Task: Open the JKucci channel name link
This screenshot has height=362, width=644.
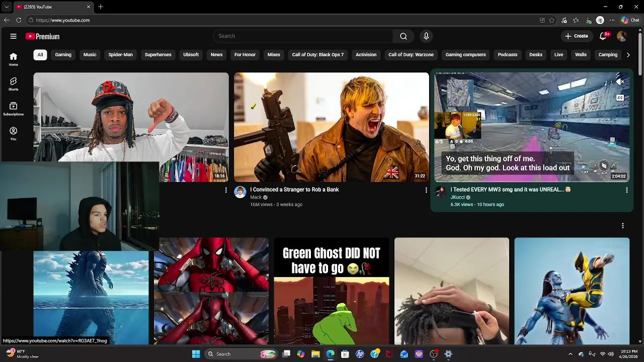Action: tap(457, 198)
